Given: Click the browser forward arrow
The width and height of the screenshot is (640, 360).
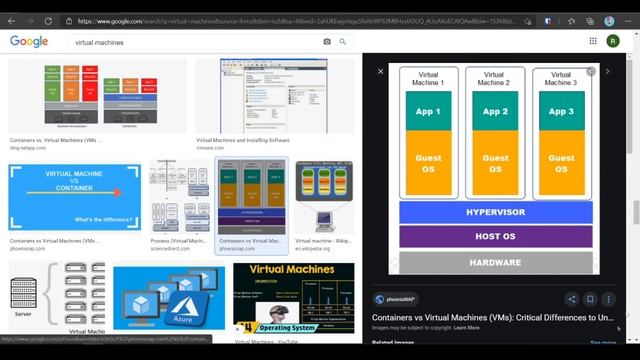Looking at the screenshot, I should pos(30,21).
